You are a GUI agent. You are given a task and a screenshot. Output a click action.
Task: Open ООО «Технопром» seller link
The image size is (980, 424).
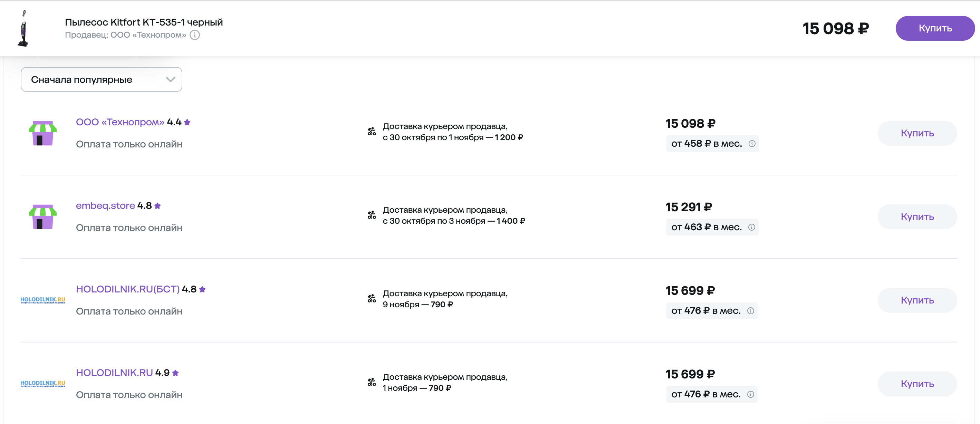pyautogui.click(x=120, y=122)
